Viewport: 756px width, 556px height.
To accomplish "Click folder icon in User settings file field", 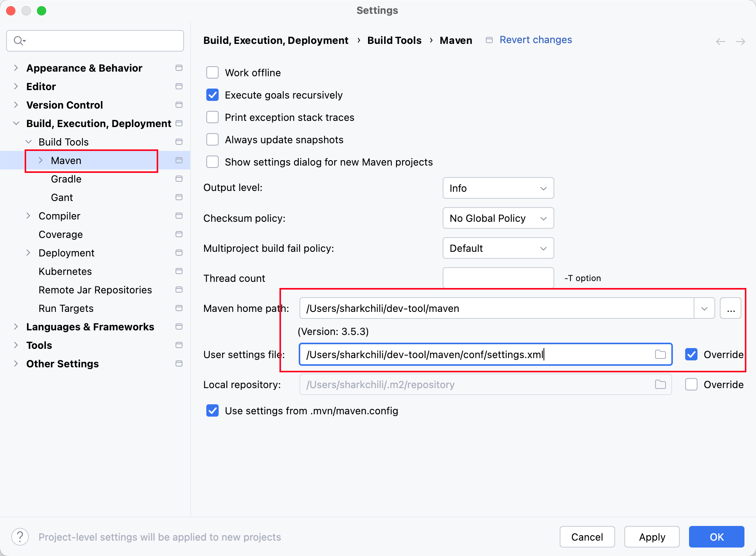I will [660, 354].
